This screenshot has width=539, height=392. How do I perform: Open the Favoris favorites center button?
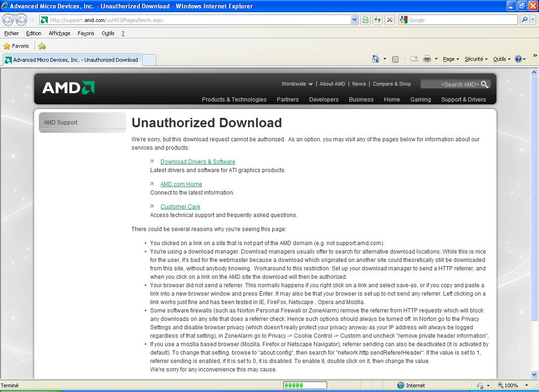(x=16, y=46)
